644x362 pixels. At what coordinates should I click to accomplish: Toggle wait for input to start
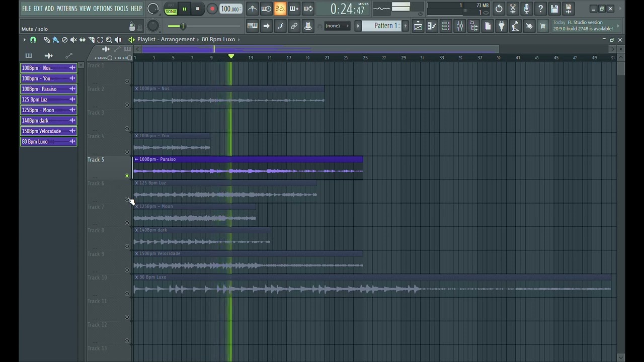pyautogui.click(x=266, y=9)
